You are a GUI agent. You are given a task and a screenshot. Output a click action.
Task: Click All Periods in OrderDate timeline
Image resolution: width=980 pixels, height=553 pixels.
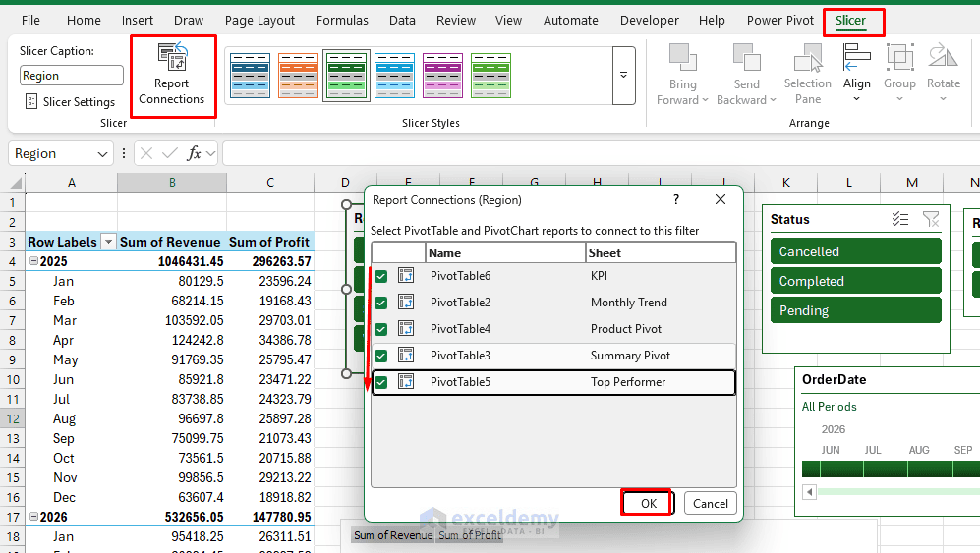(x=829, y=407)
